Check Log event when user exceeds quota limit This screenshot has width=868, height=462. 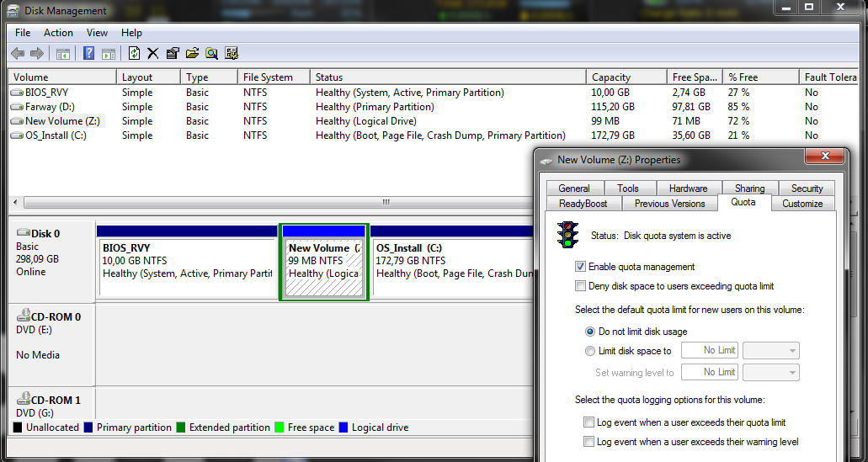[589, 422]
